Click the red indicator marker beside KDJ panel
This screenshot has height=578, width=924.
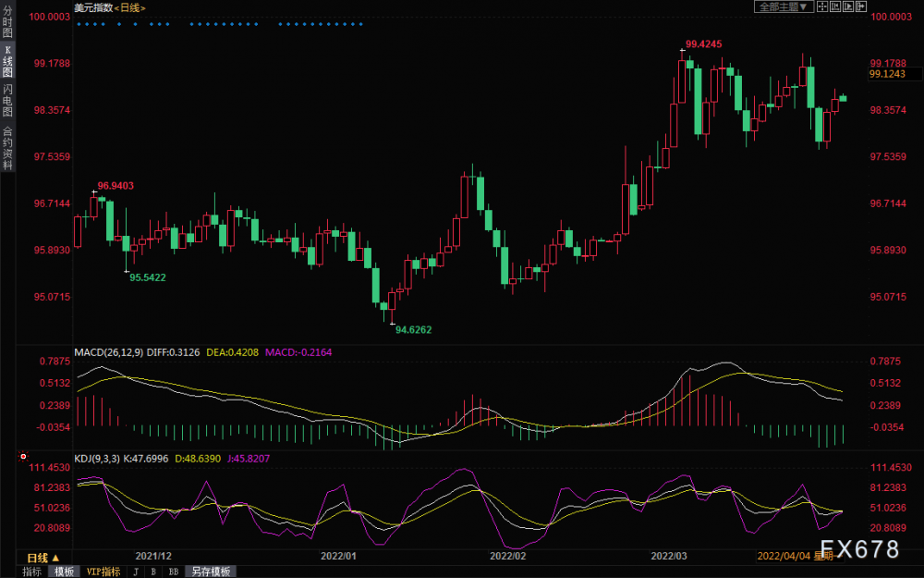click(x=24, y=457)
